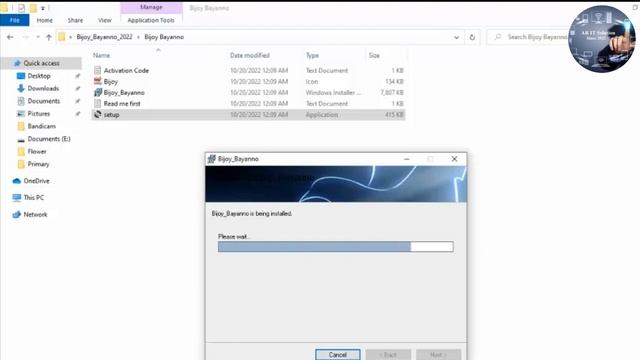
Task: Select the setup application icon
Action: (98, 115)
